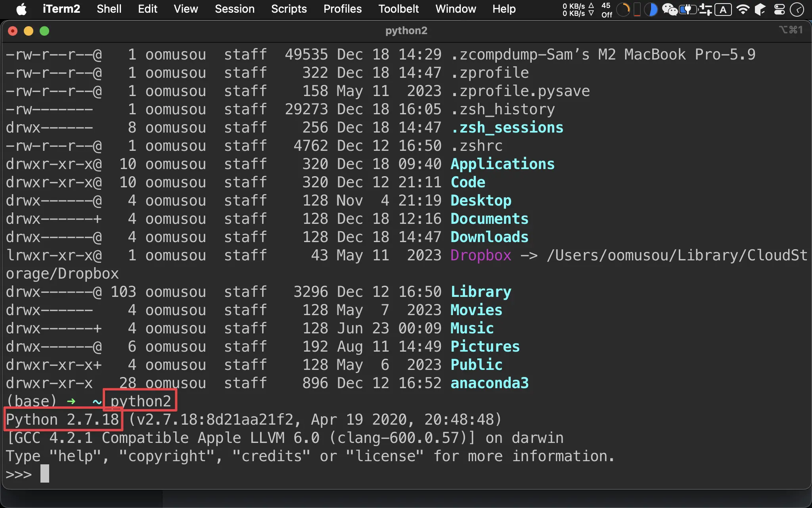Click the file size 49535 value

coord(306,55)
